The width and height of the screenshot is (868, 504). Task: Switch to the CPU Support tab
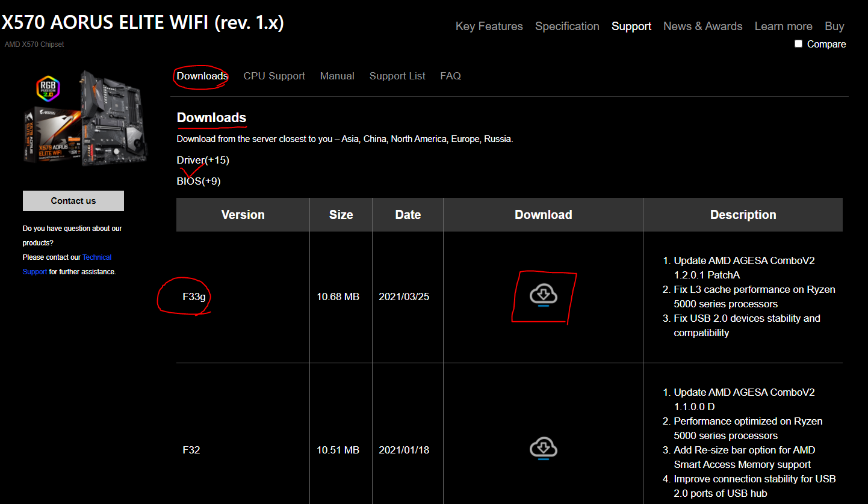(x=274, y=76)
